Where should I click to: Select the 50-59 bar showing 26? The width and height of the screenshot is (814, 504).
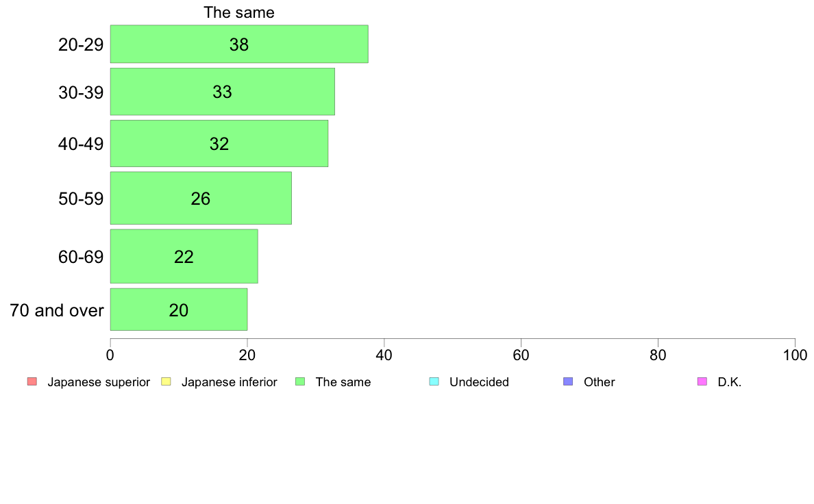(x=201, y=198)
